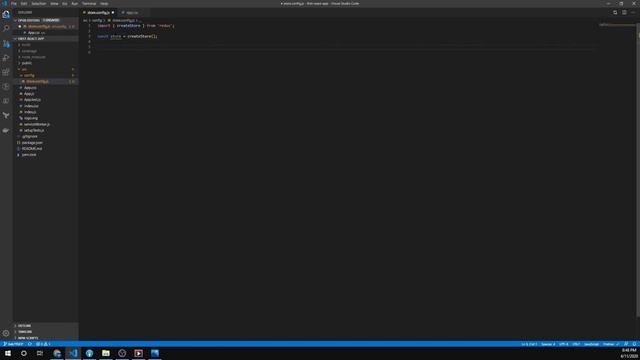Open the Edit menu

(24, 4)
